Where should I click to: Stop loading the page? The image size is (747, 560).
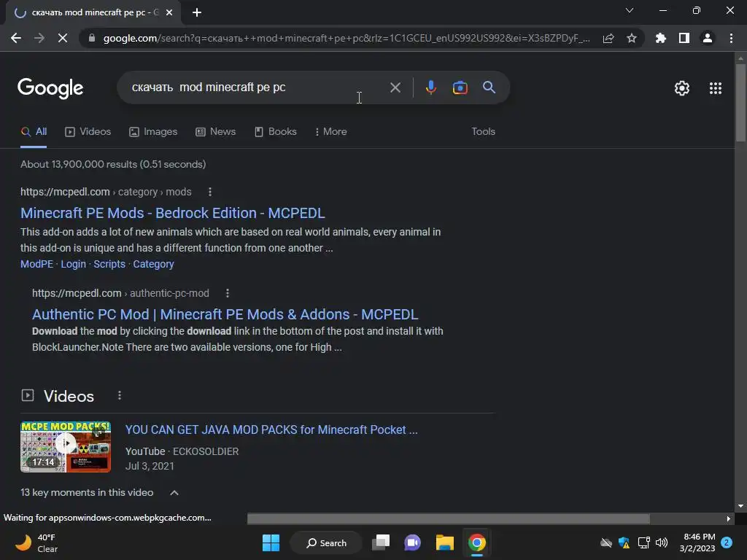pyautogui.click(x=63, y=38)
